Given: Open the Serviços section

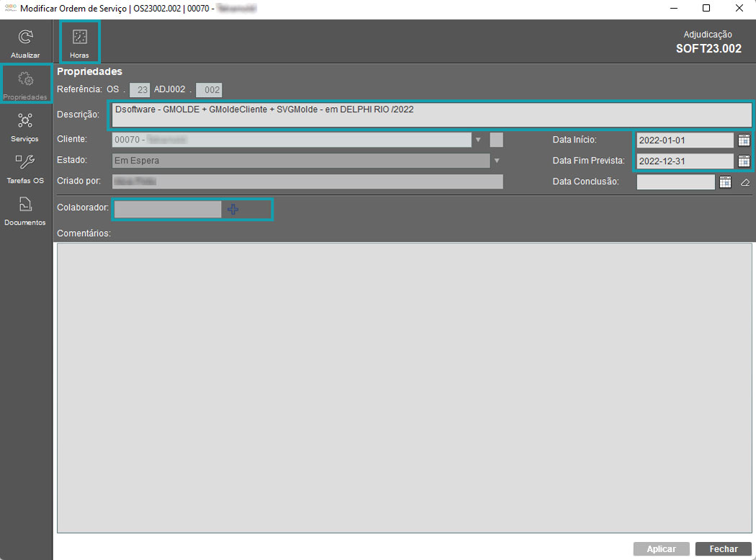Looking at the screenshot, I should pyautogui.click(x=25, y=121).
